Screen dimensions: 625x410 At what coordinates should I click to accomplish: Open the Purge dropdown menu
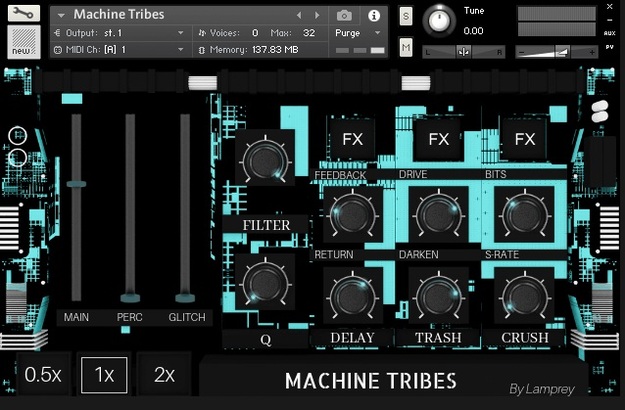(358, 33)
